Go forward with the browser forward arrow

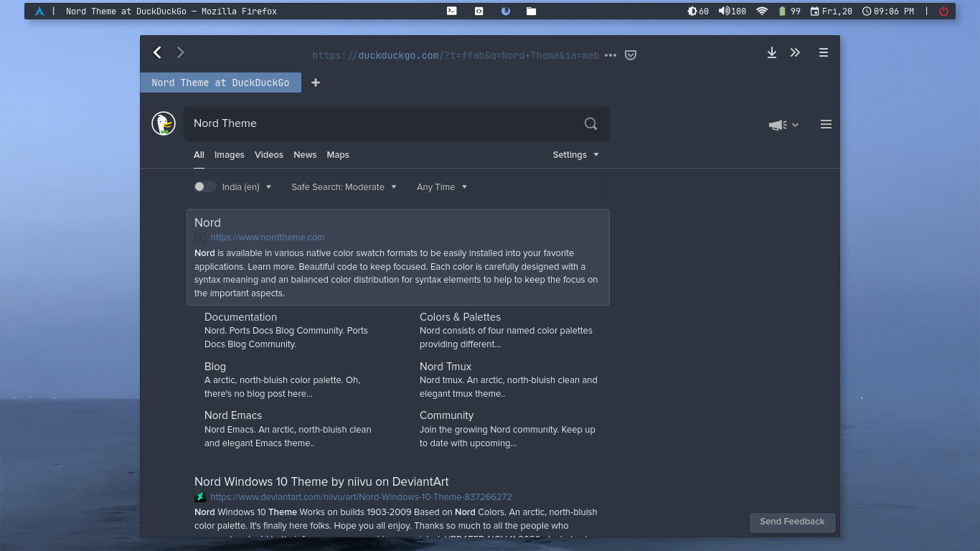(x=181, y=52)
